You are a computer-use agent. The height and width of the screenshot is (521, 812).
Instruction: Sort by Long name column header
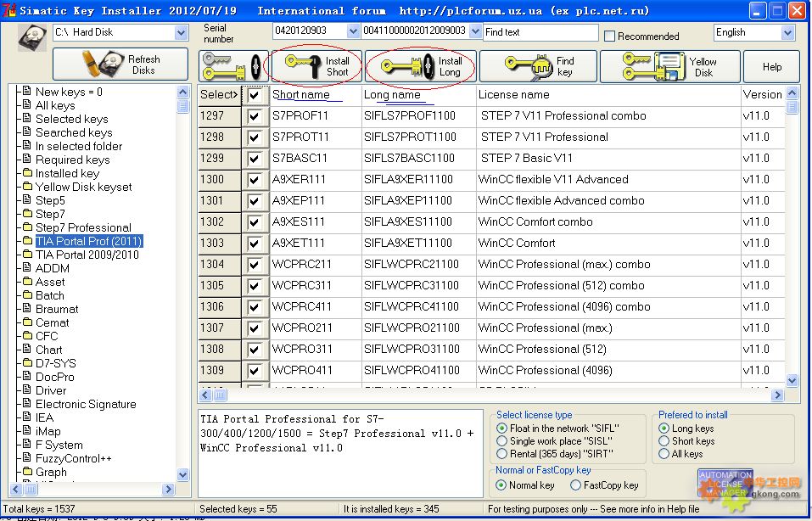(x=418, y=95)
